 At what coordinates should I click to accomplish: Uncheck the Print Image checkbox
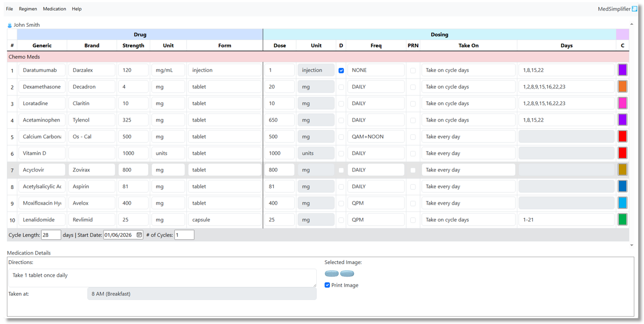coord(327,285)
